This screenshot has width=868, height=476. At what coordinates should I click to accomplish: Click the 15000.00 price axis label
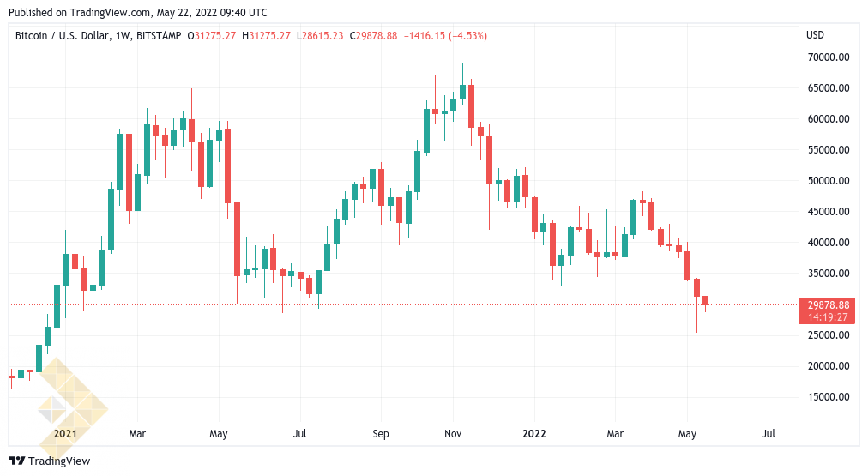click(x=829, y=396)
